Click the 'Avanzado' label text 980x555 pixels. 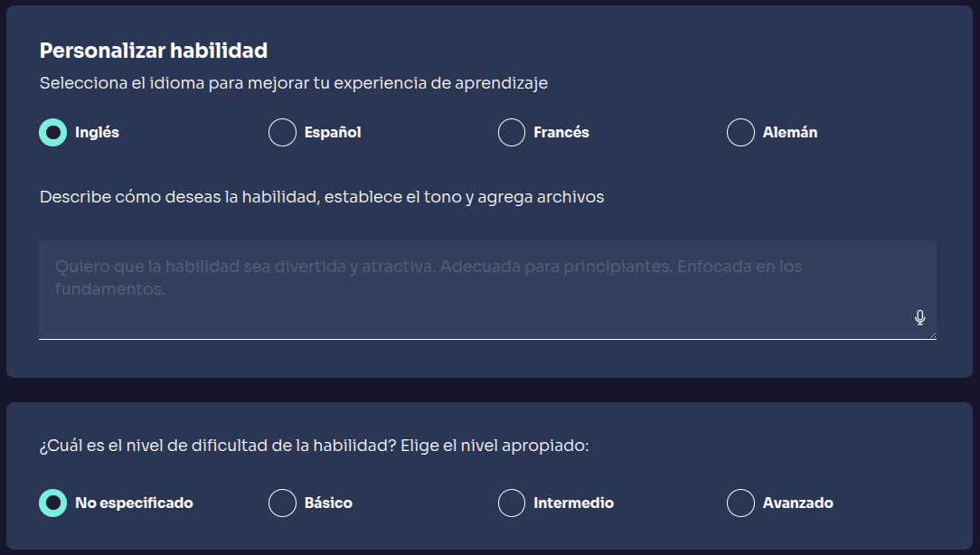(x=798, y=503)
